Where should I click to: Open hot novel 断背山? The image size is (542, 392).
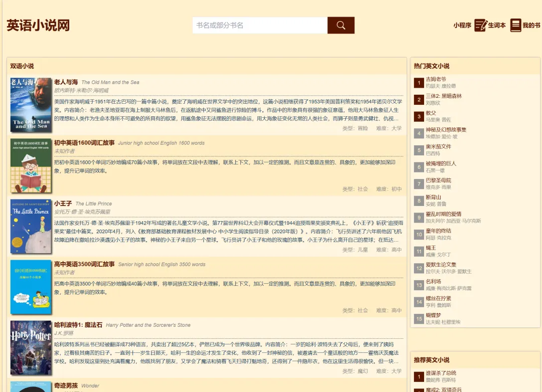(x=433, y=197)
